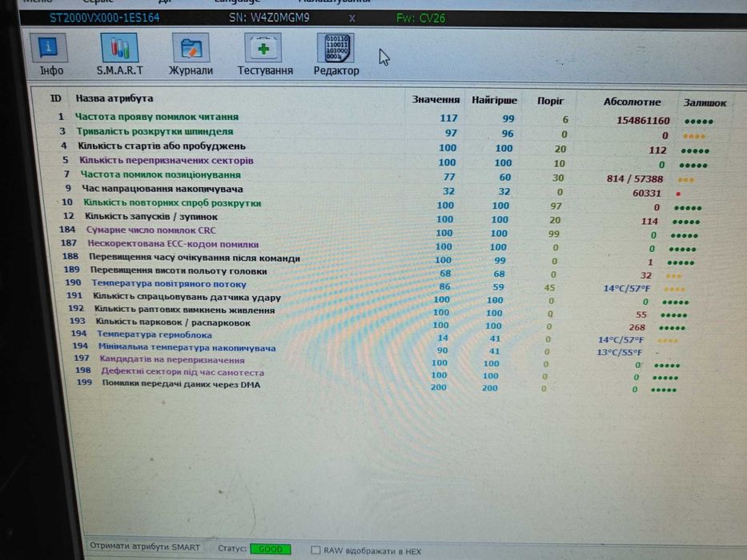Image resolution: width=747 pixels, height=560 pixels.
Task: Click threshold value 97
Action: point(556,206)
